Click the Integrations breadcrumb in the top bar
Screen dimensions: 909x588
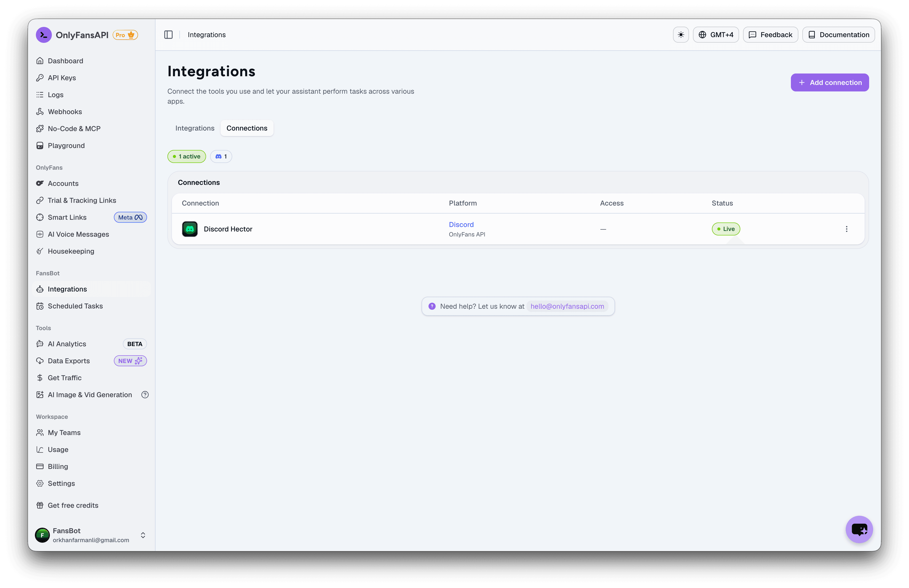click(207, 35)
